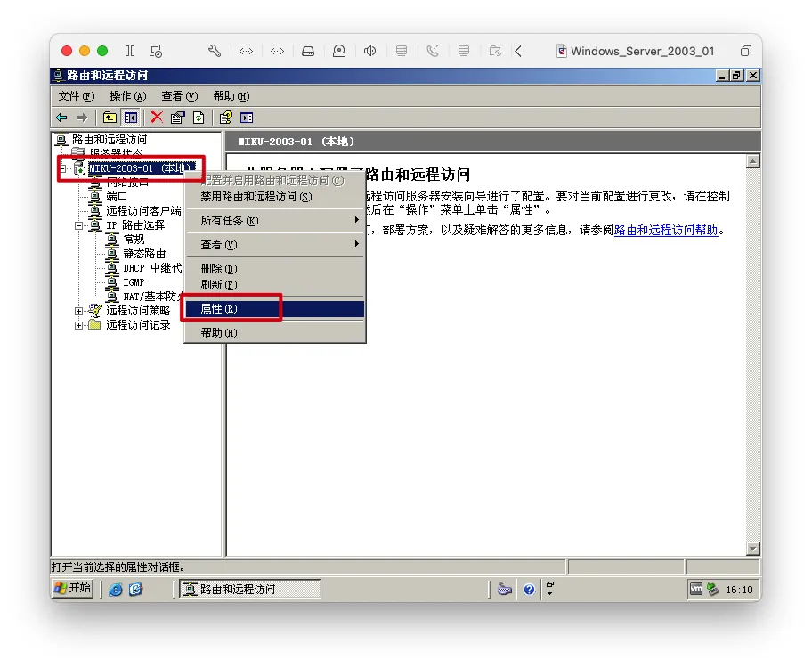The width and height of the screenshot is (812, 668).
Task: Open the 文件(F) menu
Action: (x=77, y=96)
